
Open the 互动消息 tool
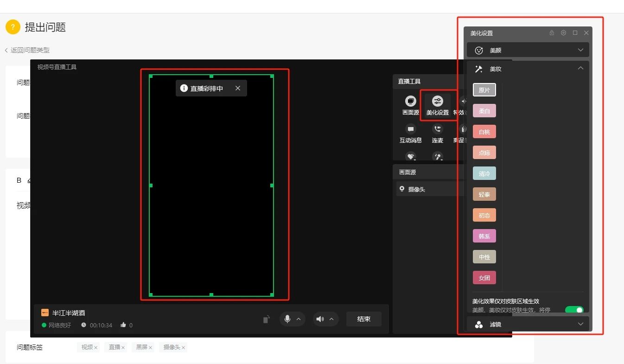(x=411, y=134)
